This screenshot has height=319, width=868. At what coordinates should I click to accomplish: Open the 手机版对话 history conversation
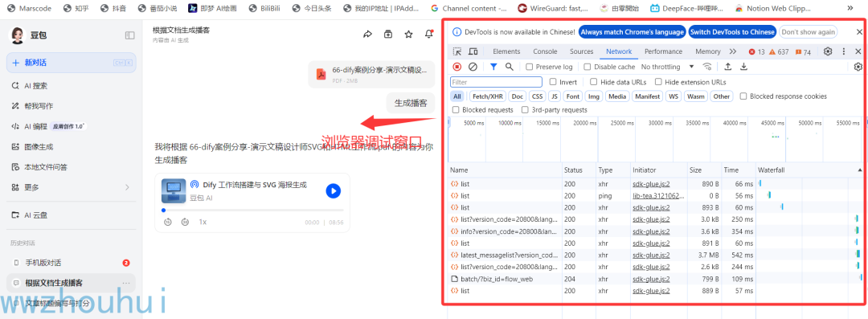pyautogui.click(x=71, y=263)
